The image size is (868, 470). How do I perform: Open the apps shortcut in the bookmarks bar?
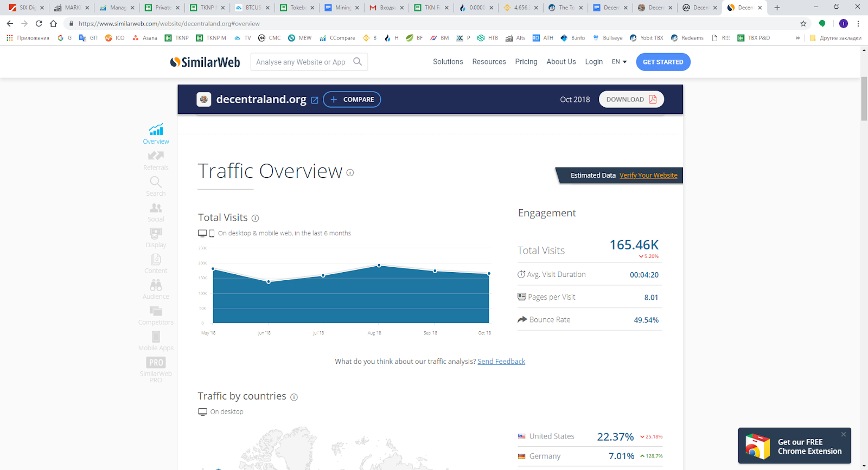click(x=28, y=38)
